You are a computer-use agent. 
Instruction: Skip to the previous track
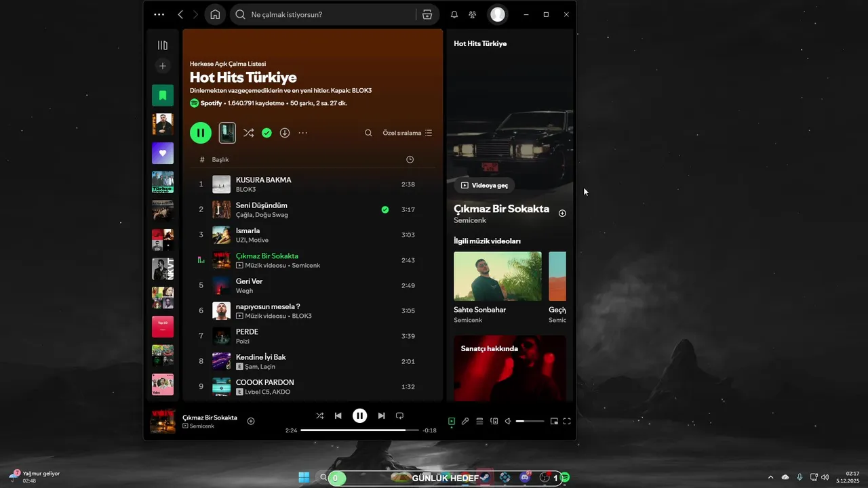338,416
